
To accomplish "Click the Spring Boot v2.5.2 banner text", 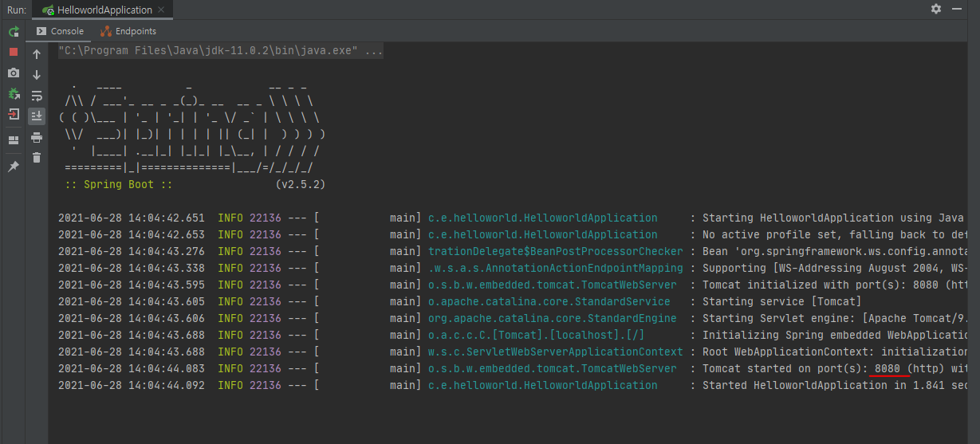I will click(301, 184).
